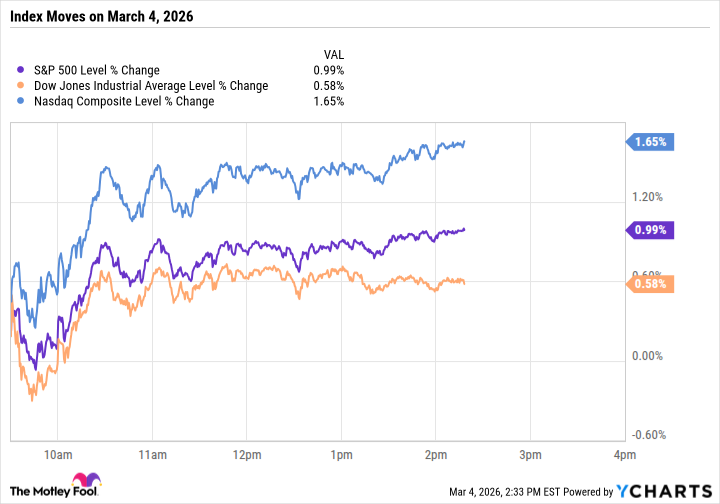720x504 pixels.
Task: Click the purple S&P 500 legend dot
Action: [x=23, y=70]
